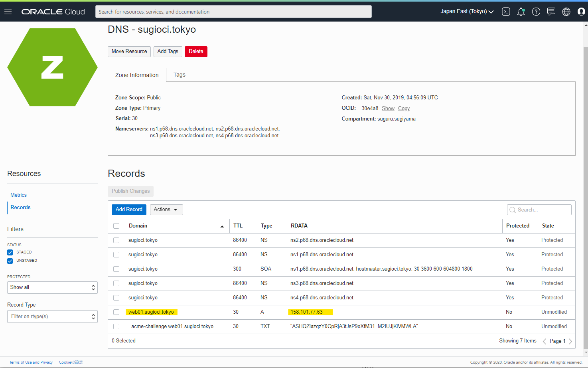Open the Actions dropdown menu
The width and height of the screenshot is (588, 368).
click(166, 210)
